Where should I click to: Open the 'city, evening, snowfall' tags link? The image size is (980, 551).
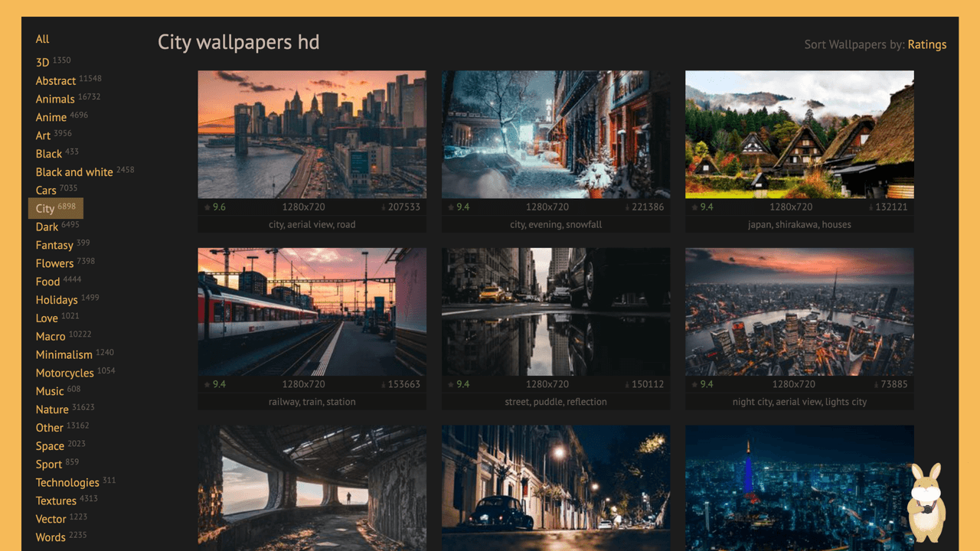555,224
